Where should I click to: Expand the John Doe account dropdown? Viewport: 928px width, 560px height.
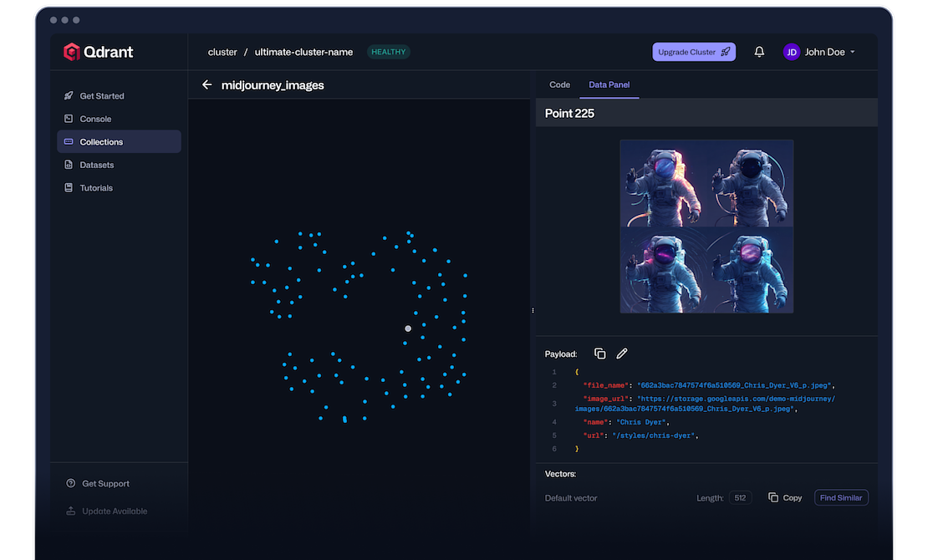852,52
